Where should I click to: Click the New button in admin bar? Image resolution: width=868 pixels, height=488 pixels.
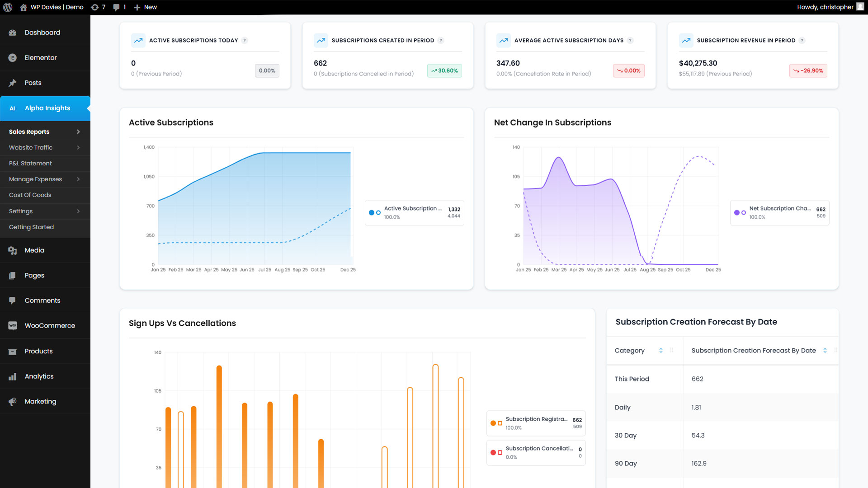pos(146,7)
